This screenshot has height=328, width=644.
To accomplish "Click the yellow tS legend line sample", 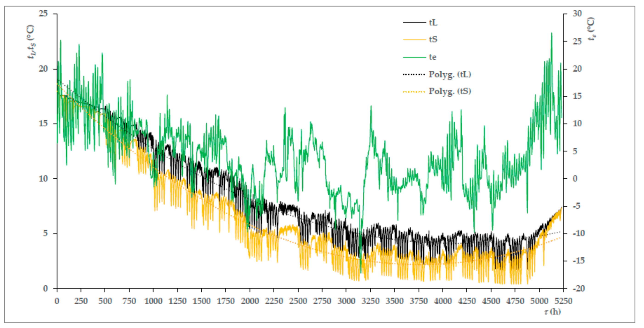I will click(x=414, y=40).
